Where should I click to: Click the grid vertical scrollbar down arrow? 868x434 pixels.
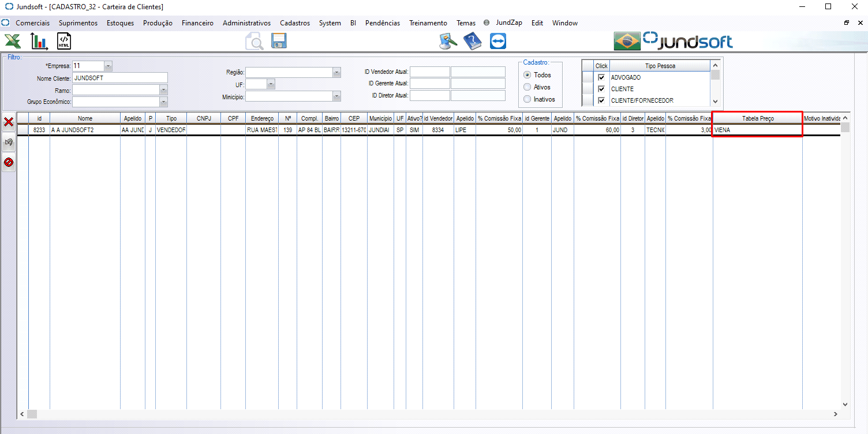845,405
